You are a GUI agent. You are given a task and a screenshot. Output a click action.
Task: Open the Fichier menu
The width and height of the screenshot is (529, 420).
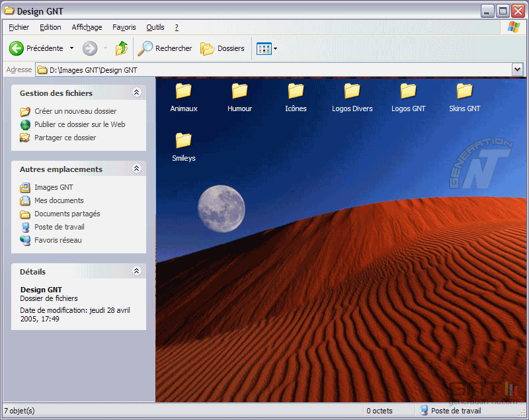19,27
